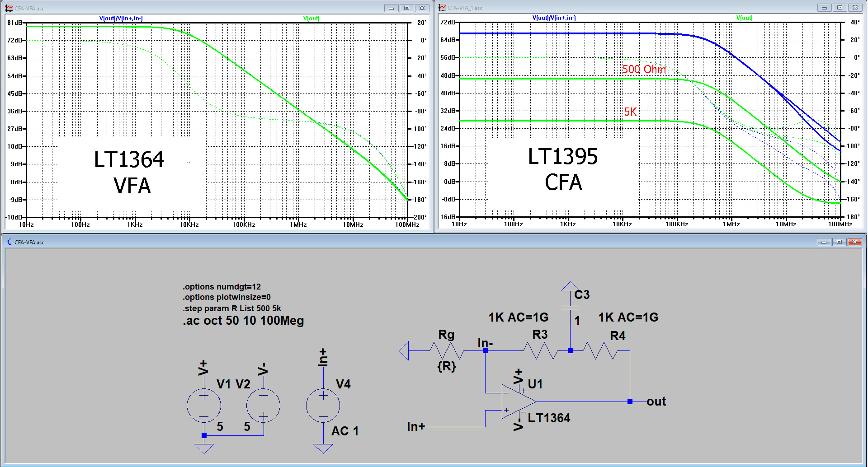Select voltage source V1 symbol
The image size is (868, 467).
[x=204, y=406]
